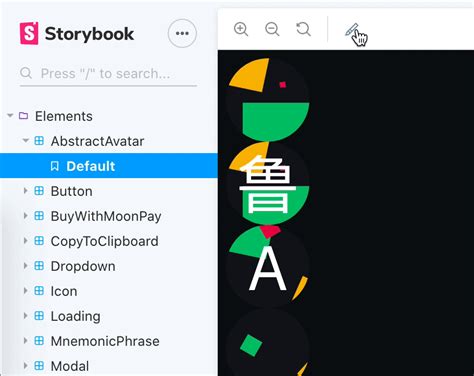Click the pencil edit icon in toolbar
The width and height of the screenshot is (474, 376).
[x=352, y=30]
